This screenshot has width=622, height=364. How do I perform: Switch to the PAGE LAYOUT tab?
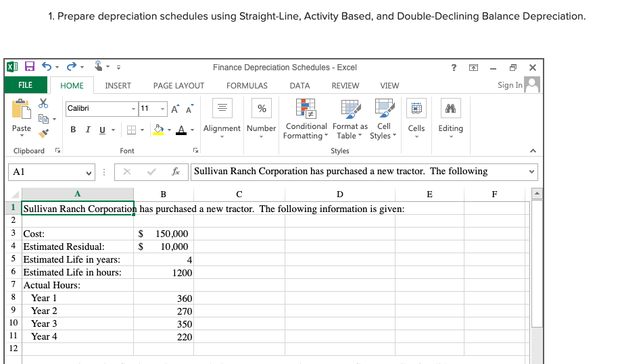coord(179,86)
